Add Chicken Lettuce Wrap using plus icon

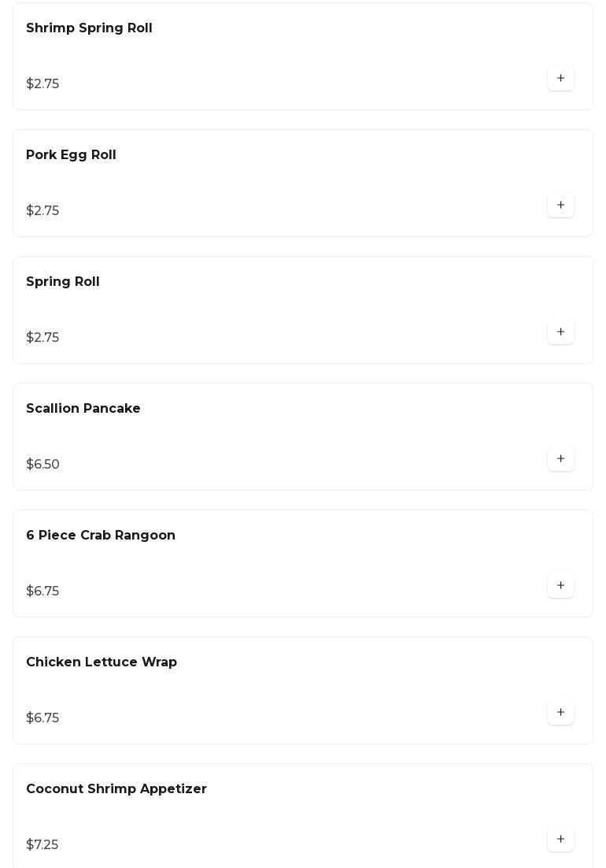(x=560, y=713)
